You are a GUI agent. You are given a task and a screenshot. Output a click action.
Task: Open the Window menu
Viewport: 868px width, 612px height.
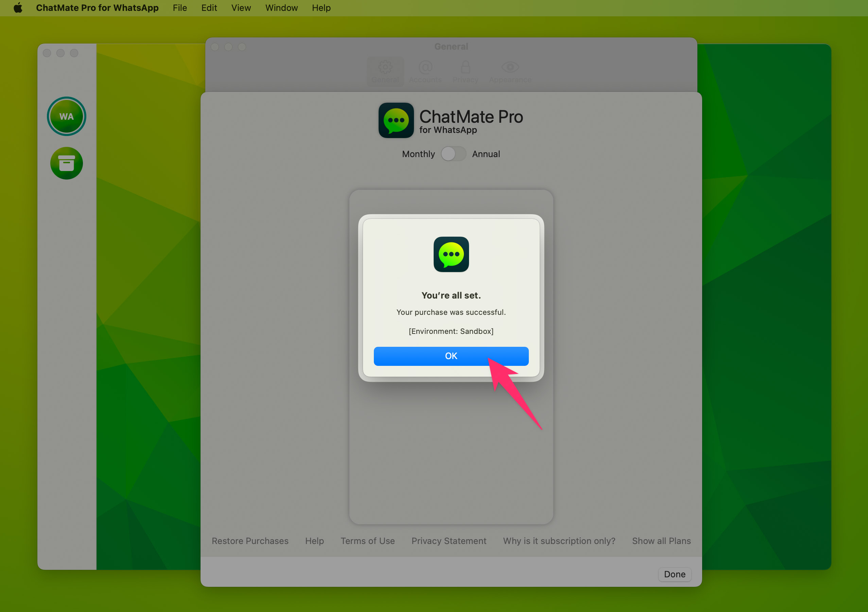tap(281, 7)
